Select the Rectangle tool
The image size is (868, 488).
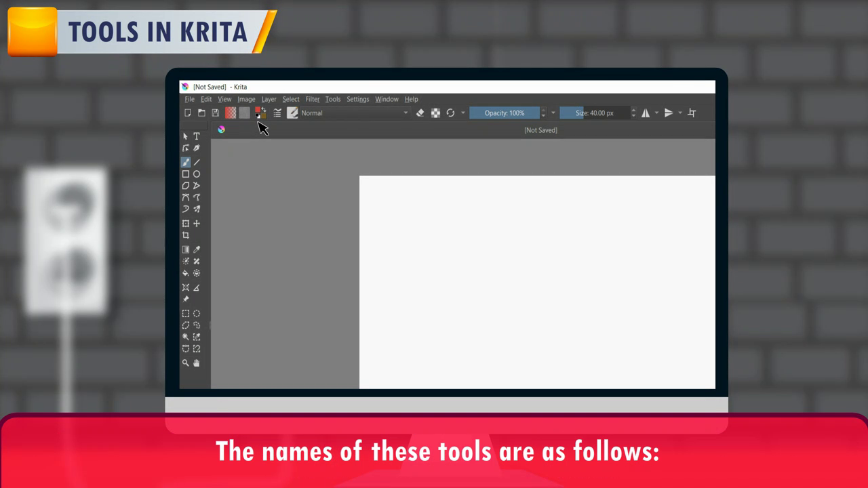[x=185, y=174]
